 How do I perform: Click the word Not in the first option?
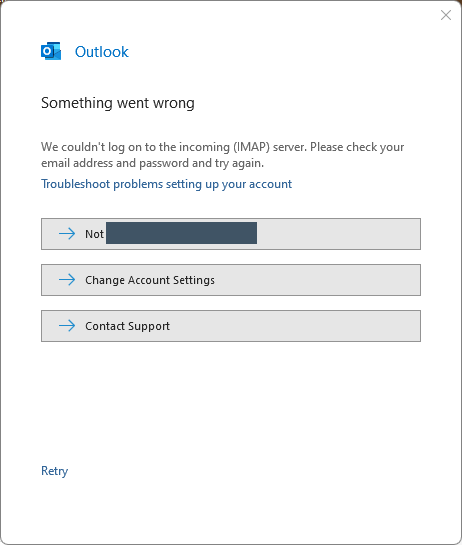[x=94, y=234]
